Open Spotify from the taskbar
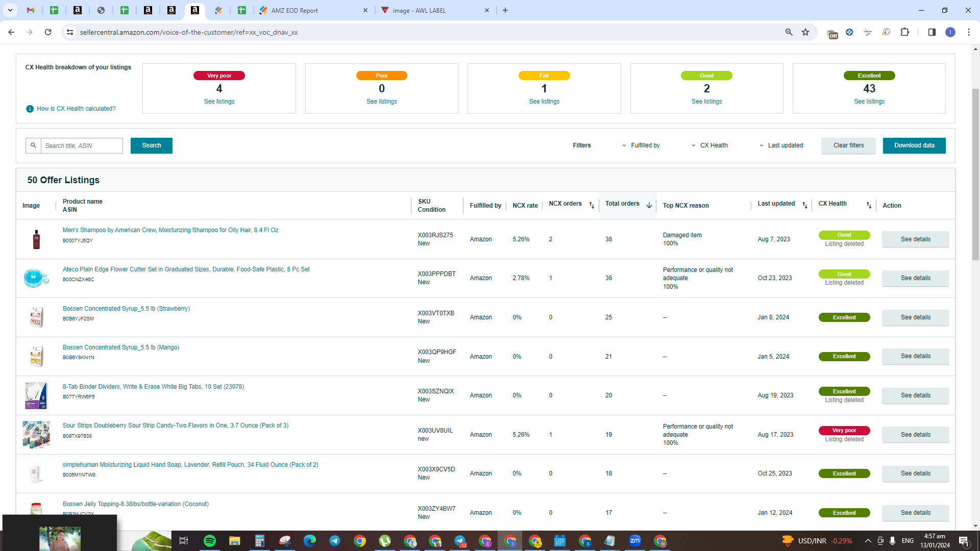This screenshot has height=551, width=980. point(209,541)
